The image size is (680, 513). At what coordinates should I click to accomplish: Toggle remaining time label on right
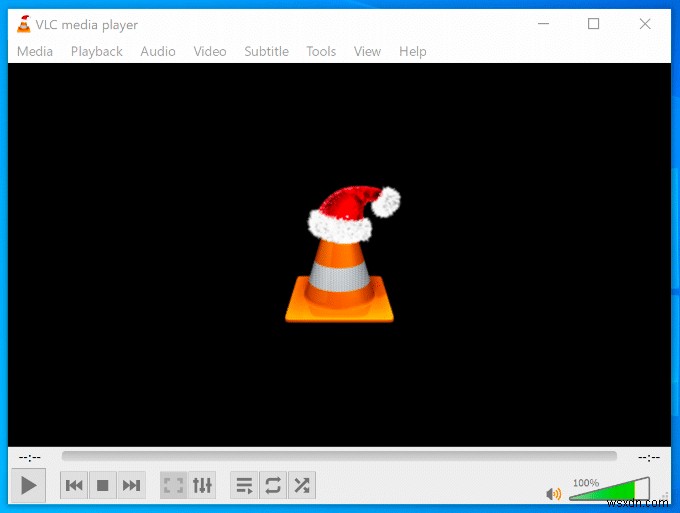(649, 457)
